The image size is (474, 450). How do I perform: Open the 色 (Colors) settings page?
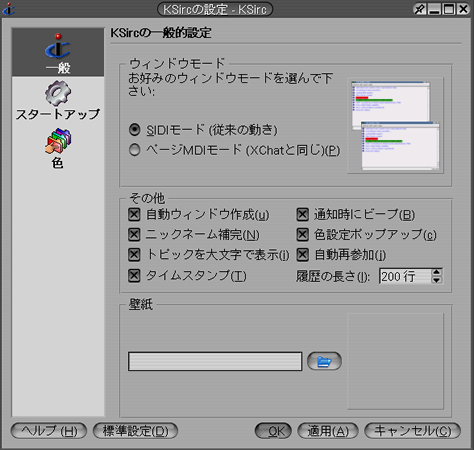click(x=58, y=149)
